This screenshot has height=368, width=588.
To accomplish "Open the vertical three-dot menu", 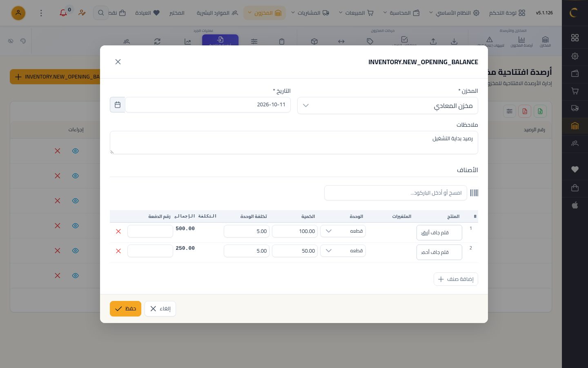I will 41,13.
